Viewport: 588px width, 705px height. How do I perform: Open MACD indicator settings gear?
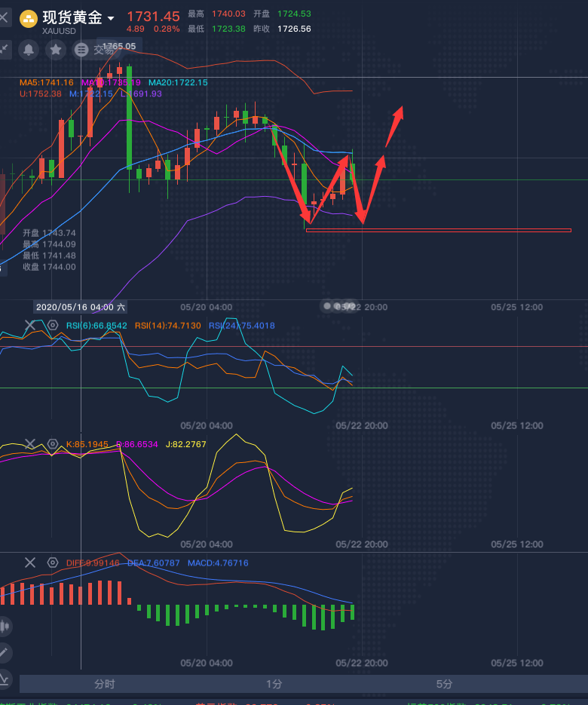(x=53, y=562)
